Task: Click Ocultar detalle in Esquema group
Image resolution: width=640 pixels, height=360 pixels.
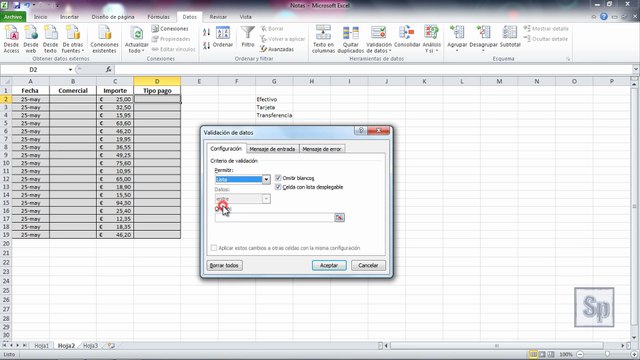Action: click(546, 39)
